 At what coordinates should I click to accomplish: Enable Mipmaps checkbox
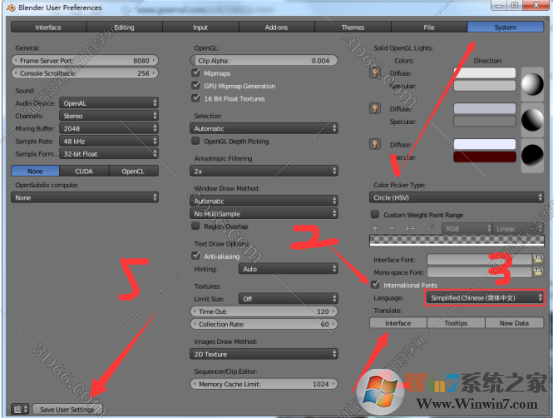[195, 73]
